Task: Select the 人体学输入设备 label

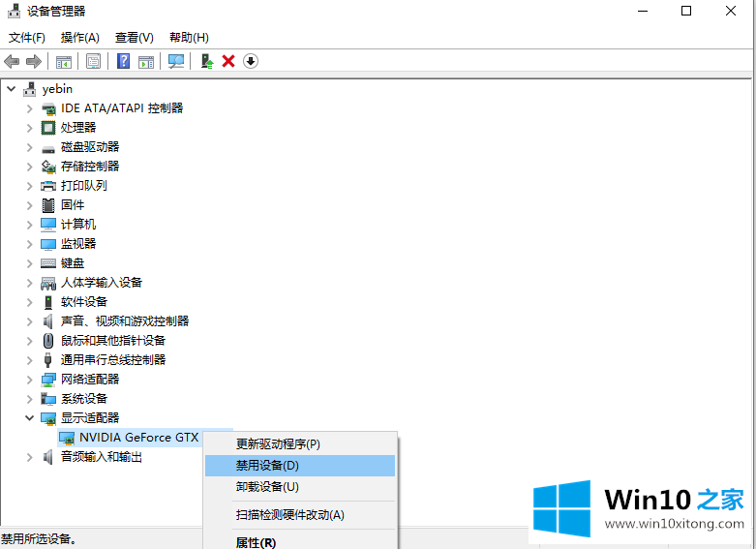Action: 102,283
